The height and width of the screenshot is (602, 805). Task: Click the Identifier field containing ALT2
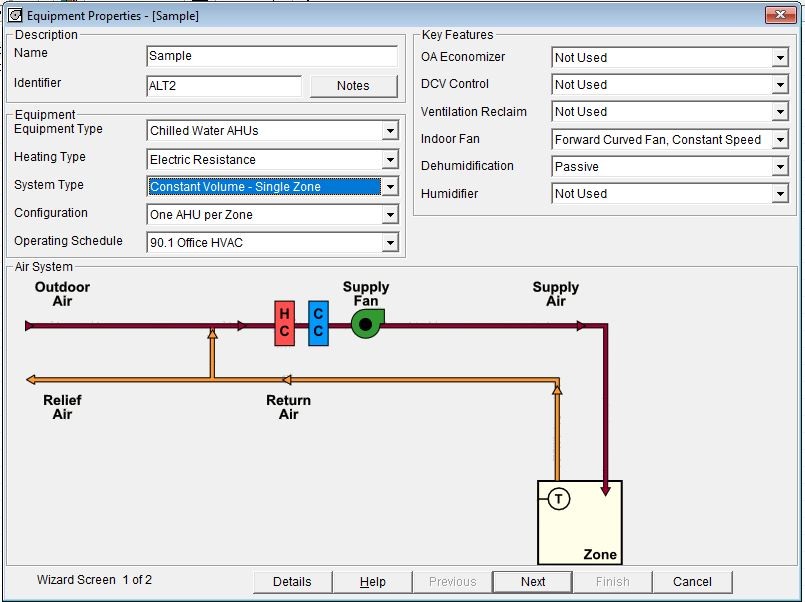coord(223,86)
